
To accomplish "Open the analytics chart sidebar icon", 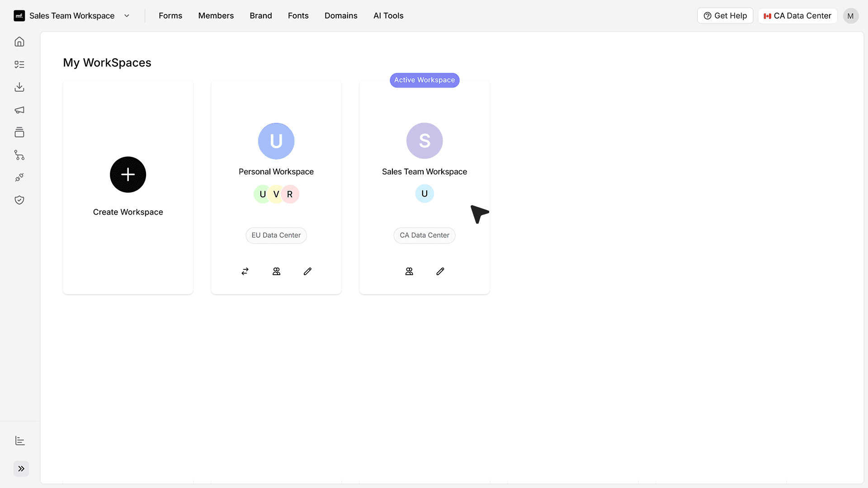I will tap(20, 441).
